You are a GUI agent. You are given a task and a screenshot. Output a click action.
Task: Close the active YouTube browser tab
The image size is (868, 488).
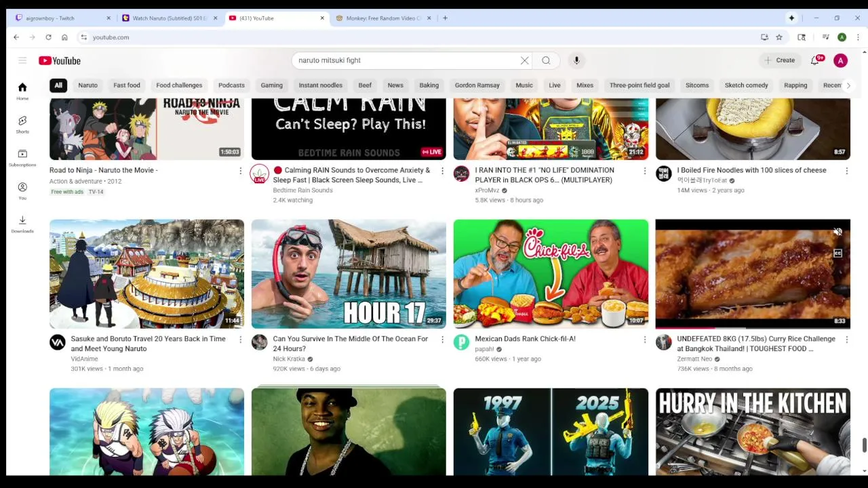coord(322,18)
